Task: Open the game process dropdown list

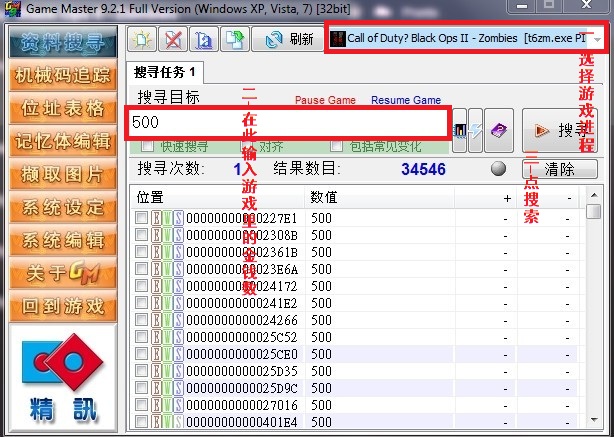Action: [x=597, y=39]
